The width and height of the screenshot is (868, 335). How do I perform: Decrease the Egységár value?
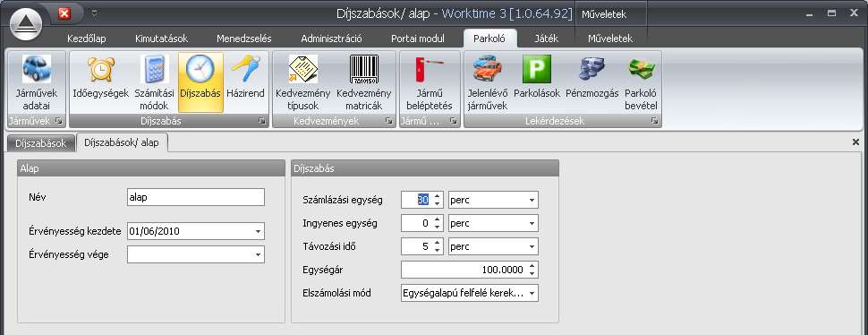coord(532,273)
